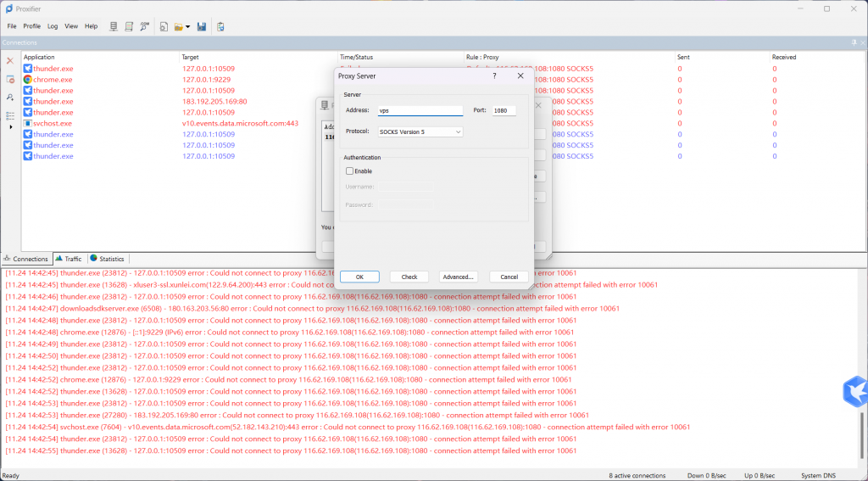This screenshot has width=868, height=481.
Task: Click the Advanced... button
Action: (459, 277)
